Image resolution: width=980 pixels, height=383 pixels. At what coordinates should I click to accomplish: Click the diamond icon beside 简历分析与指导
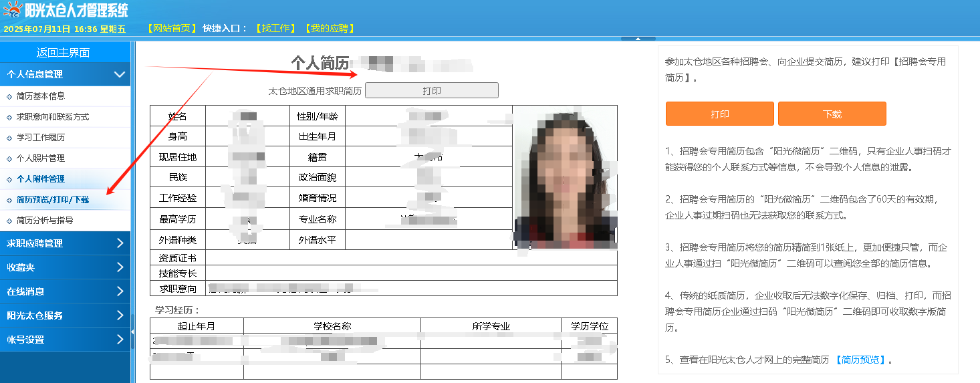click(x=9, y=221)
